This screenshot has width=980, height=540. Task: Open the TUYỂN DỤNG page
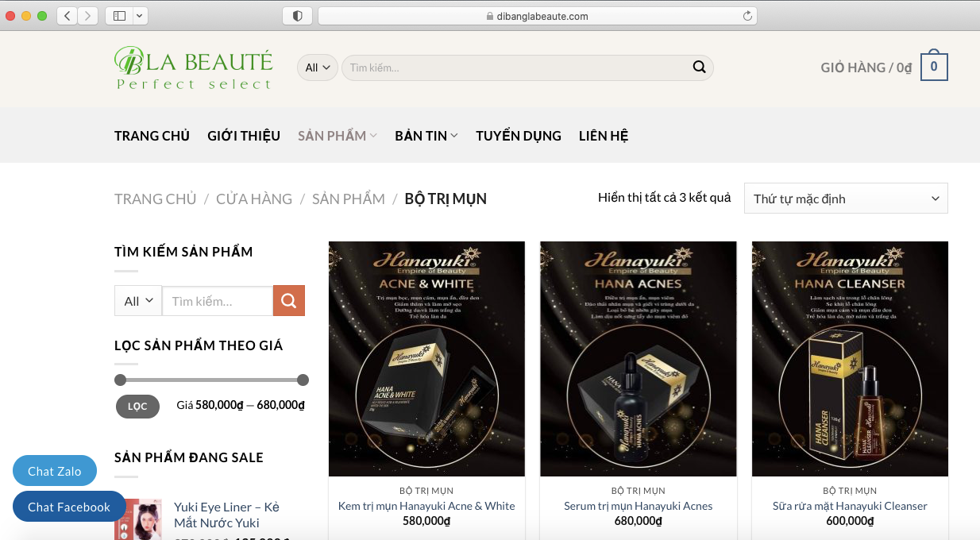coord(519,136)
